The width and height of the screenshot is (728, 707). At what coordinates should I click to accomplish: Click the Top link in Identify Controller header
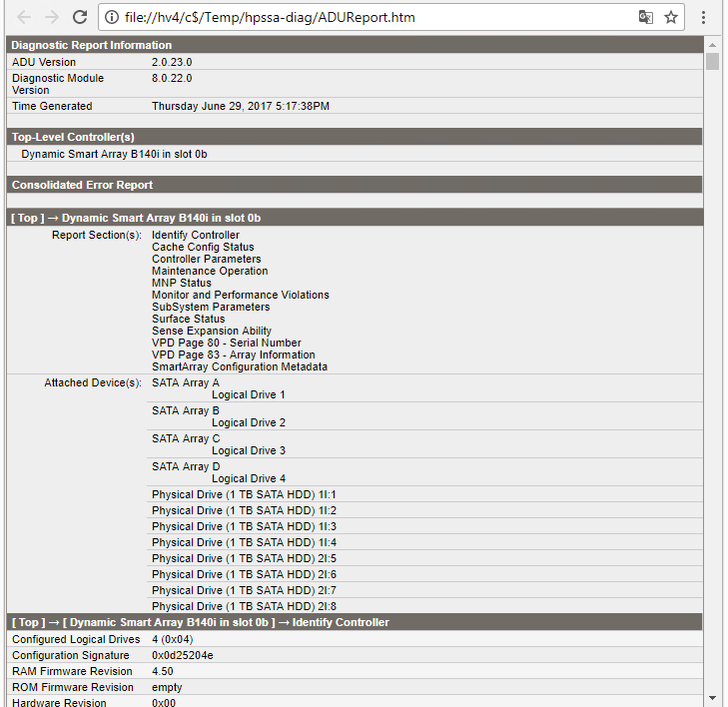28,622
